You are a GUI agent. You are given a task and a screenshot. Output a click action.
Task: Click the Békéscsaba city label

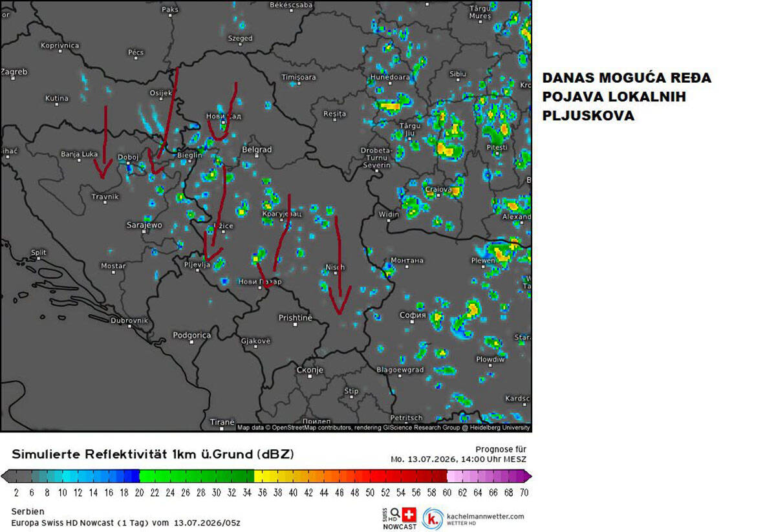tap(291, 5)
